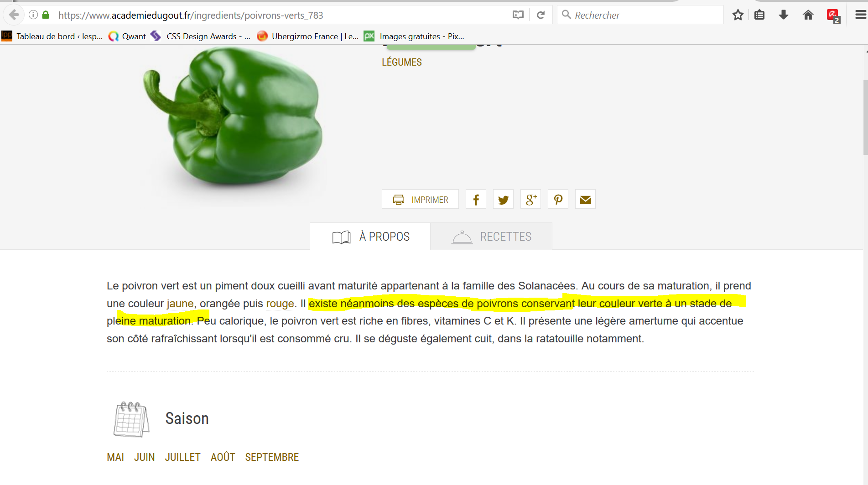Image resolution: width=868 pixels, height=485 pixels.
Task: Go to the browser home page
Action: click(808, 15)
